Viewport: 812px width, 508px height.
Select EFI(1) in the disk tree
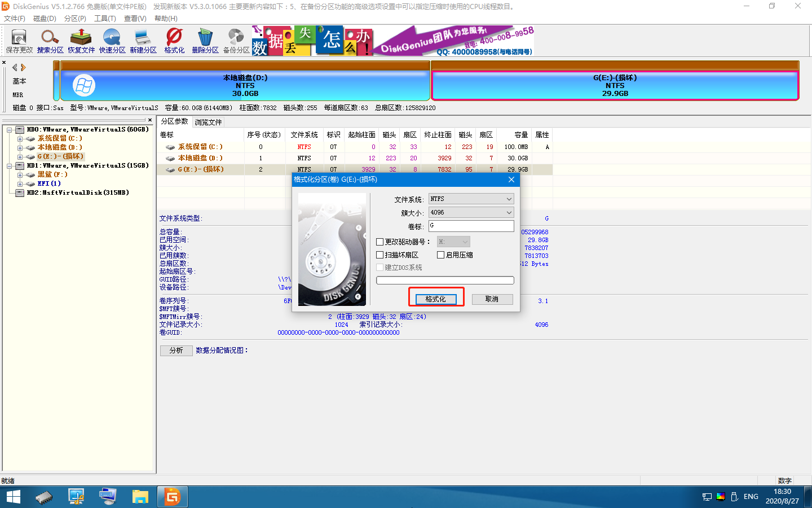(49, 183)
